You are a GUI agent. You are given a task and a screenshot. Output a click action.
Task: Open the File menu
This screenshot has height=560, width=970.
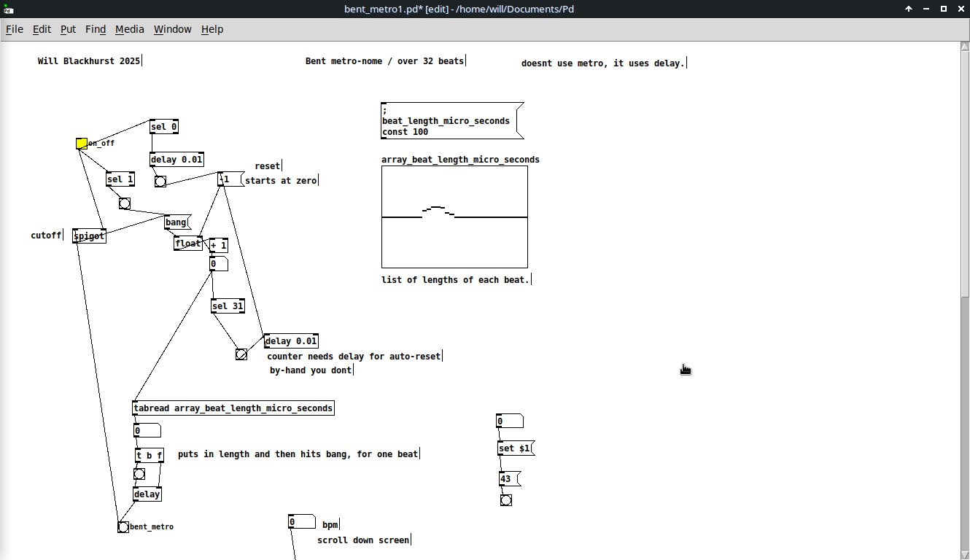tap(15, 29)
